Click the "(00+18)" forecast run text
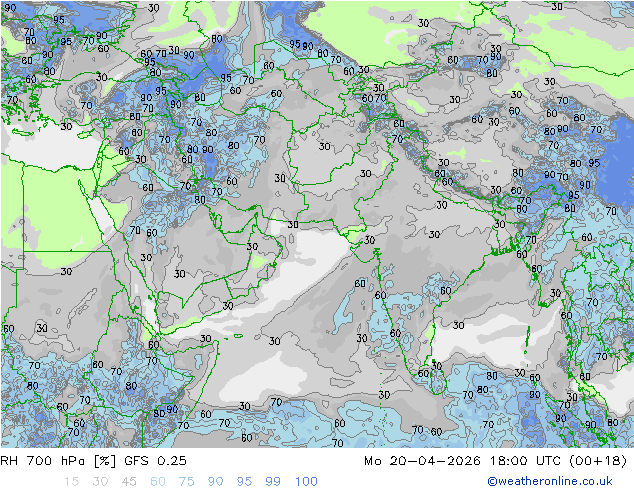Screen dimensions: 634x490 (598, 461)
